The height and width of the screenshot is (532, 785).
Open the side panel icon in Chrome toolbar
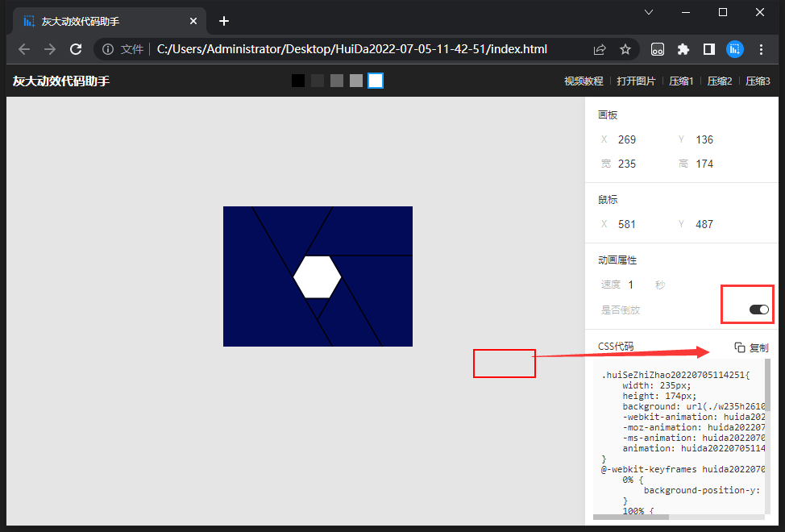tap(709, 49)
